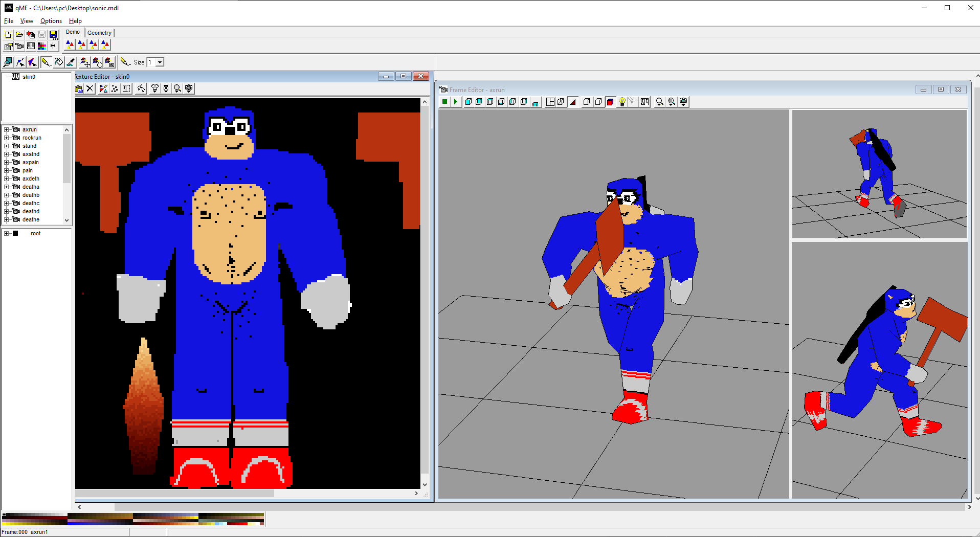The image size is (980, 537).
Task: Expand the stand animation group
Action: [6, 146]
